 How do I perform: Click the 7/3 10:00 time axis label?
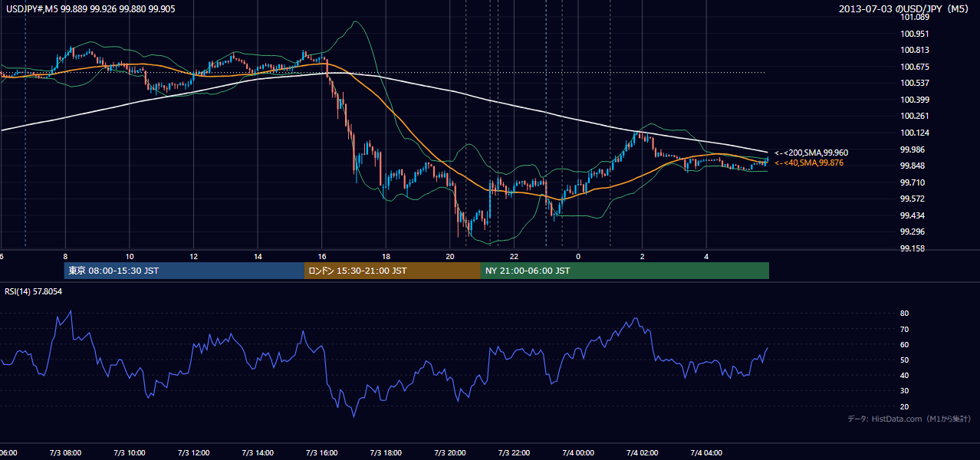129,452
